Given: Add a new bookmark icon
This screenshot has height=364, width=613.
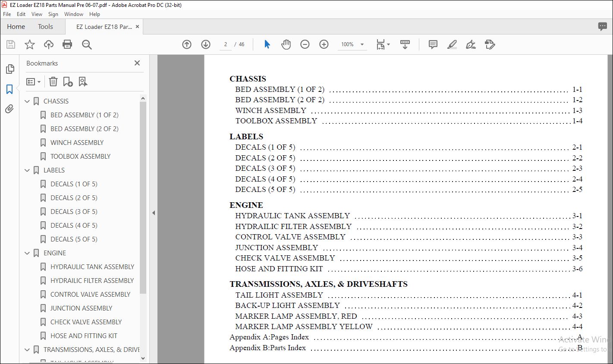Looking at the screenshot, I should pyautogui.click(x=68, y=82).
